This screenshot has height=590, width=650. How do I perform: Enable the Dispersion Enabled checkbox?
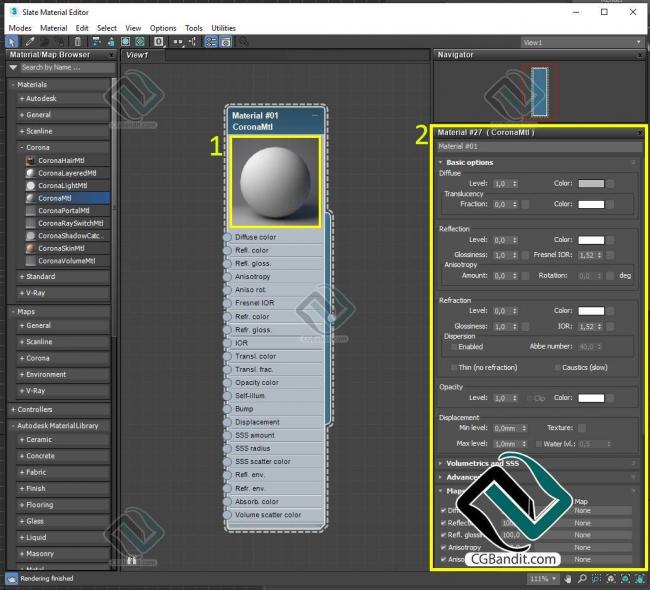click(x=454, y=347)
